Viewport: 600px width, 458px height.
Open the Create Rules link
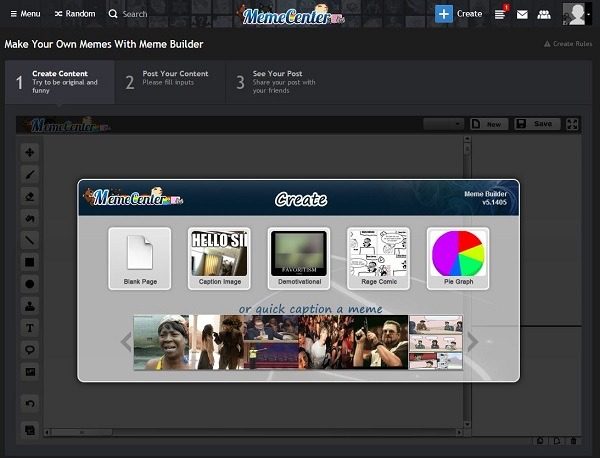point(568,44)
